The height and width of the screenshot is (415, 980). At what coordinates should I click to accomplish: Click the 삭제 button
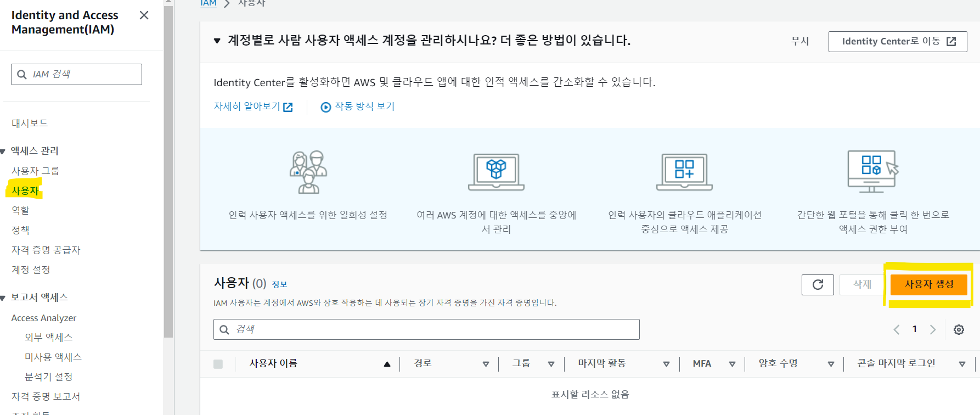[862, 285]
